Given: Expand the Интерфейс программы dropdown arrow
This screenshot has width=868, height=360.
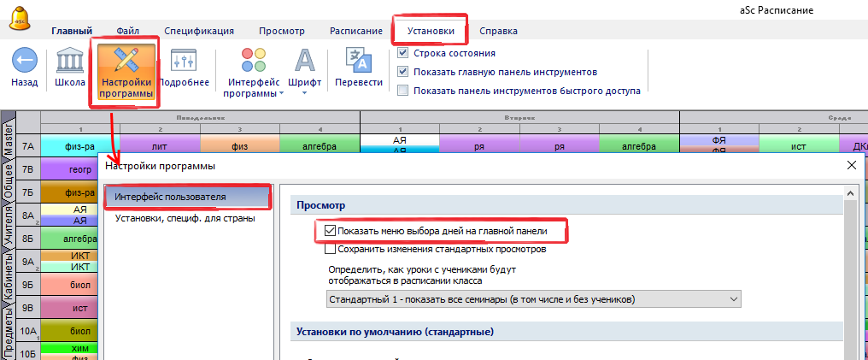Looking at the screenshot, I should pos(282,94).
